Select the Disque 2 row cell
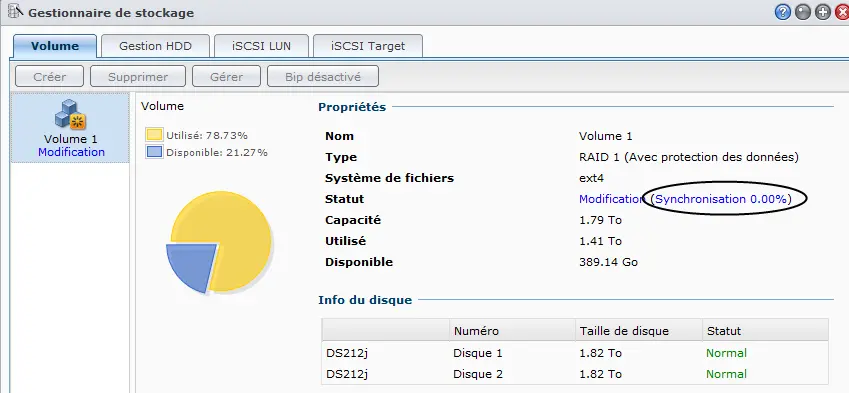Image resolution: width=849 pixels, height=393 pixels. 478,374
